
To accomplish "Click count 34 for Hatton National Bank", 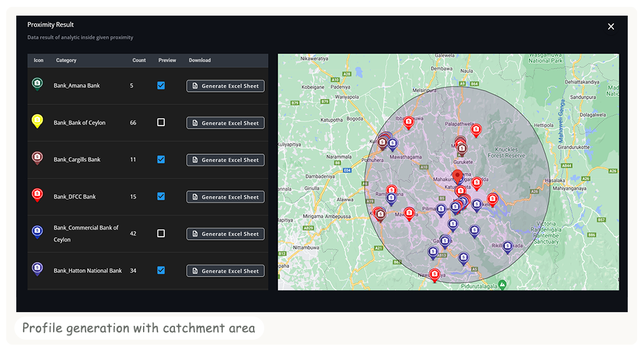I will tap(133, 270).
